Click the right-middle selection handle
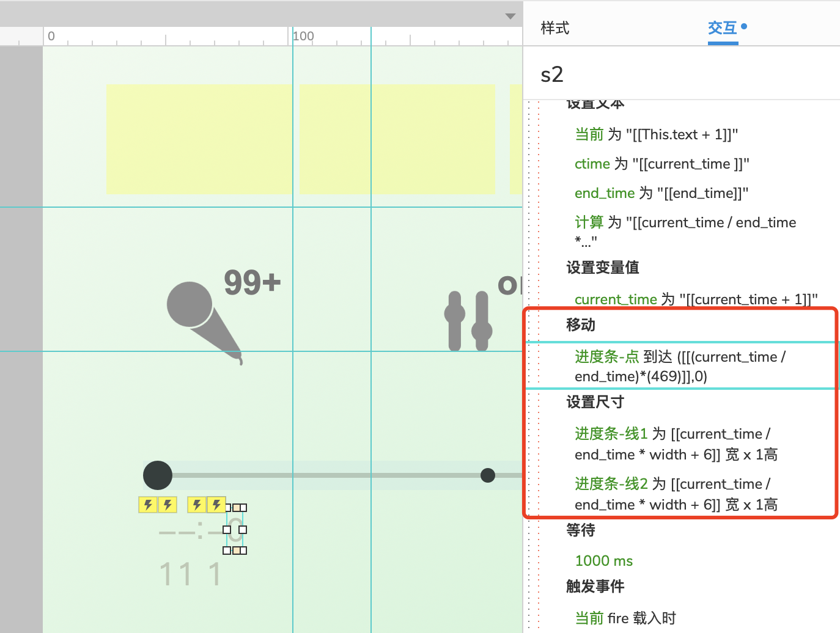 click(243, 530)
